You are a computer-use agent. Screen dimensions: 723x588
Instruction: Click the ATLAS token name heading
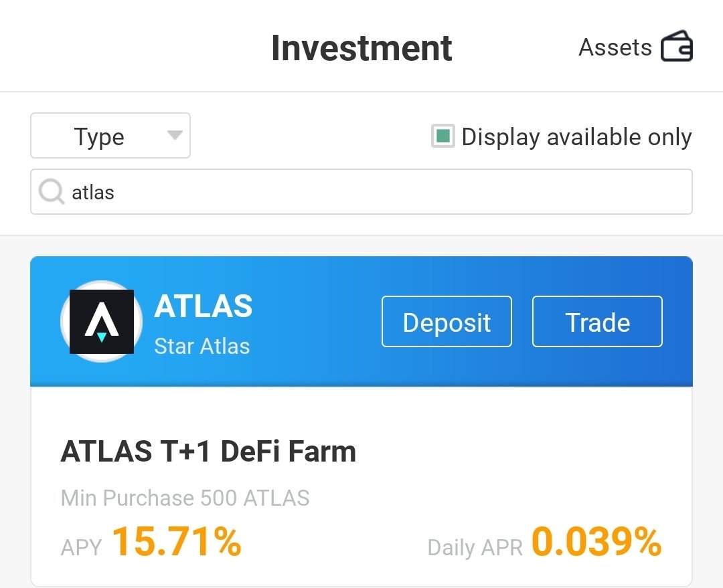coord(204,306)
